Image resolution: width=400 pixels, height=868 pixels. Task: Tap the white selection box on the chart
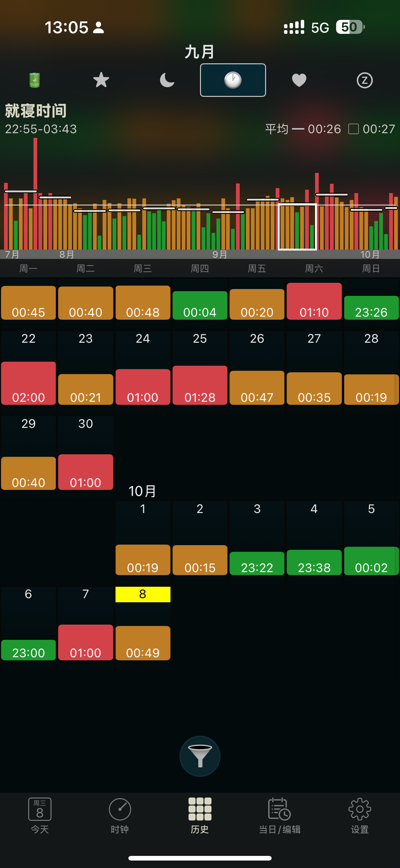(x=297, y=226)
